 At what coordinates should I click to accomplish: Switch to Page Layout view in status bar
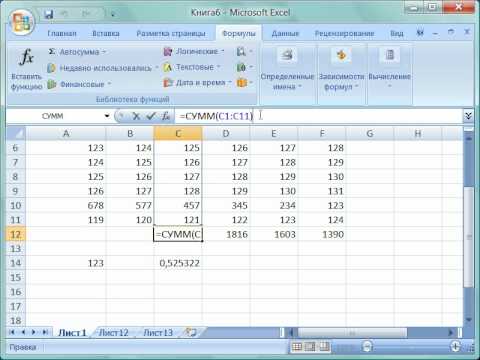[310, 347]
